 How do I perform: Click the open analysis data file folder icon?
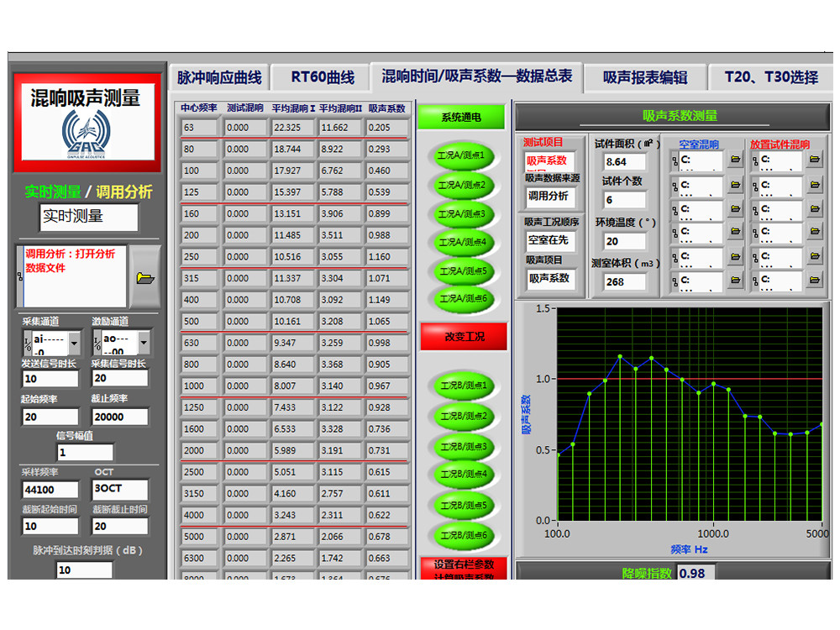[x=145, y=277]
